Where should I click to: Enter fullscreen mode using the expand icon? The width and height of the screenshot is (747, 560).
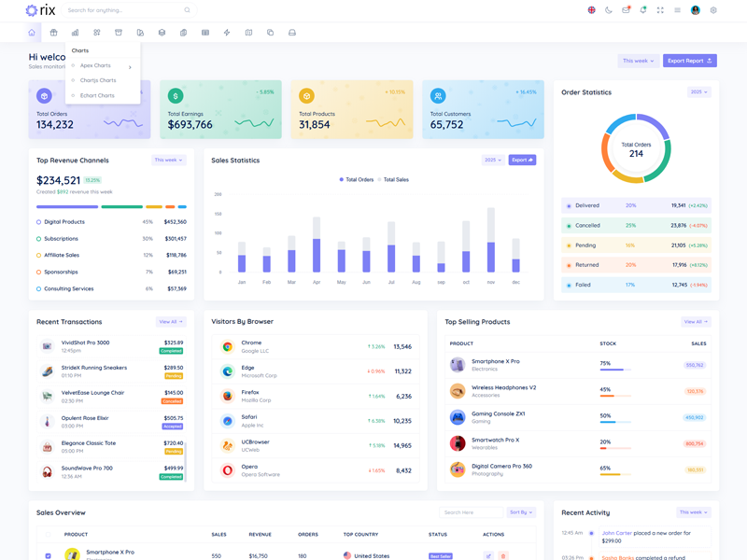point(660,10)
